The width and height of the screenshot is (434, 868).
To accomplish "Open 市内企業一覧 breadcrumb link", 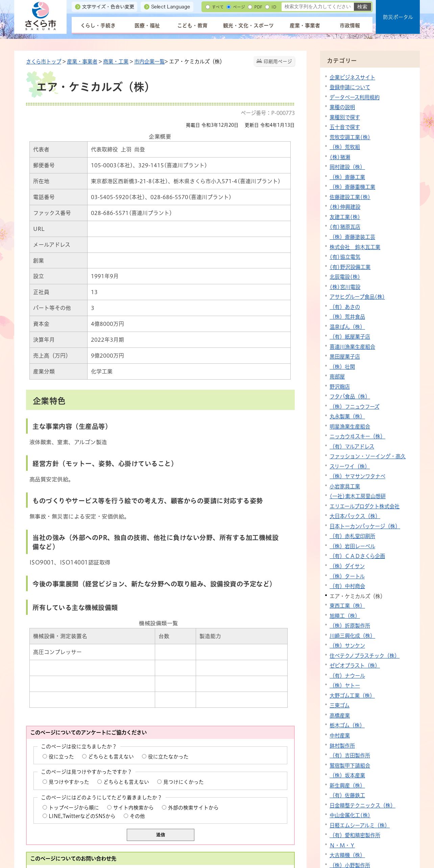I will tap(149, 62).
